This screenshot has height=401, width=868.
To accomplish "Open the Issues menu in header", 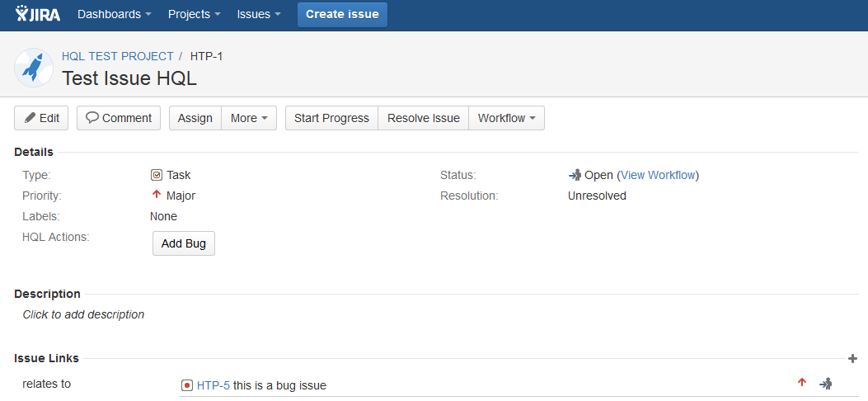I will click(259, 14).
